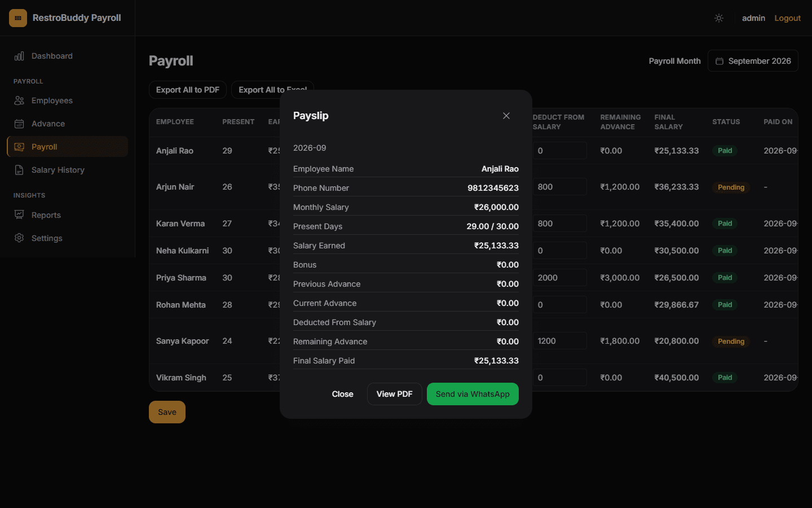Viewport: 812px width, 508px height.
Task: Click the Pending status badge for Arjun Nair
Action: coord(731,187)
